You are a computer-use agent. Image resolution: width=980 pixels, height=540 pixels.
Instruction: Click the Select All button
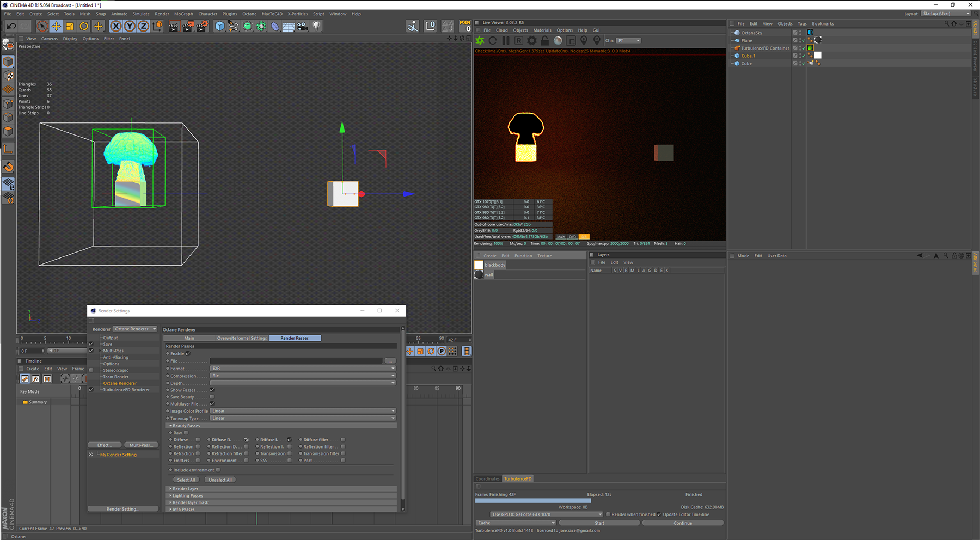(186, 480)
